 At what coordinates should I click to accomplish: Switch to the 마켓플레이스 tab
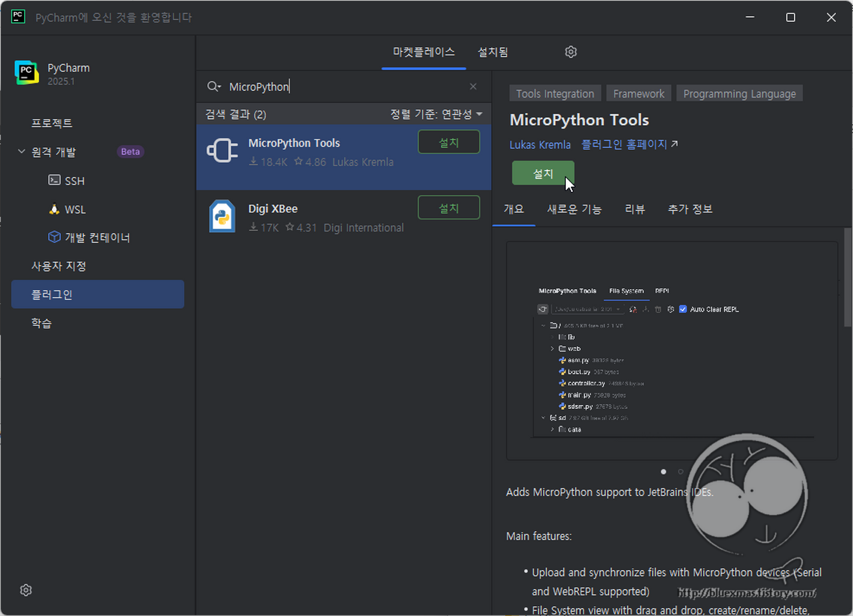click(x=424, y=52)
